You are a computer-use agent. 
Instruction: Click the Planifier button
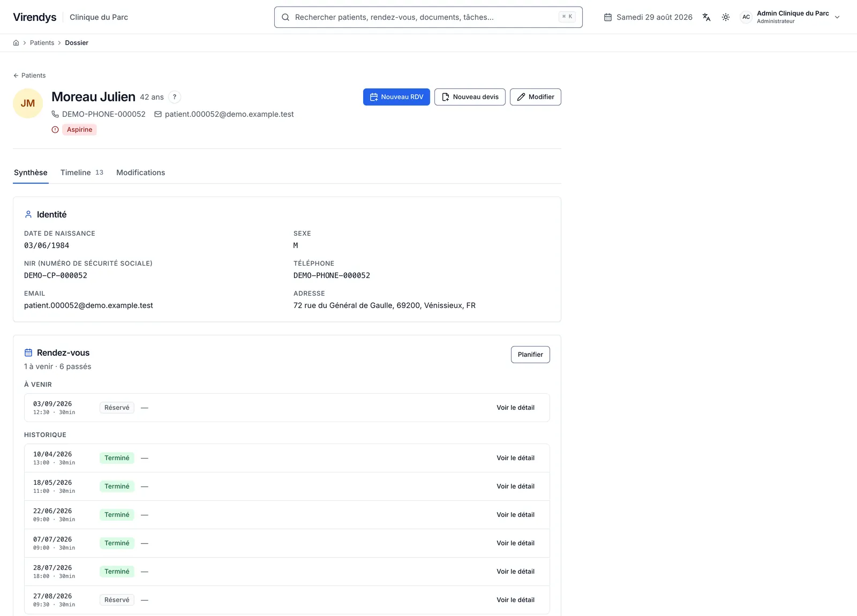[530, 355]
